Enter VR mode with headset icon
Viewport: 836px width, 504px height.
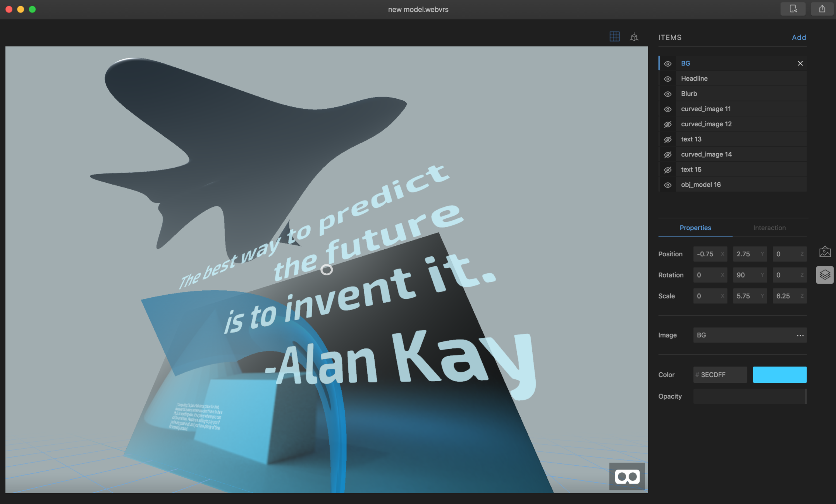627,477
